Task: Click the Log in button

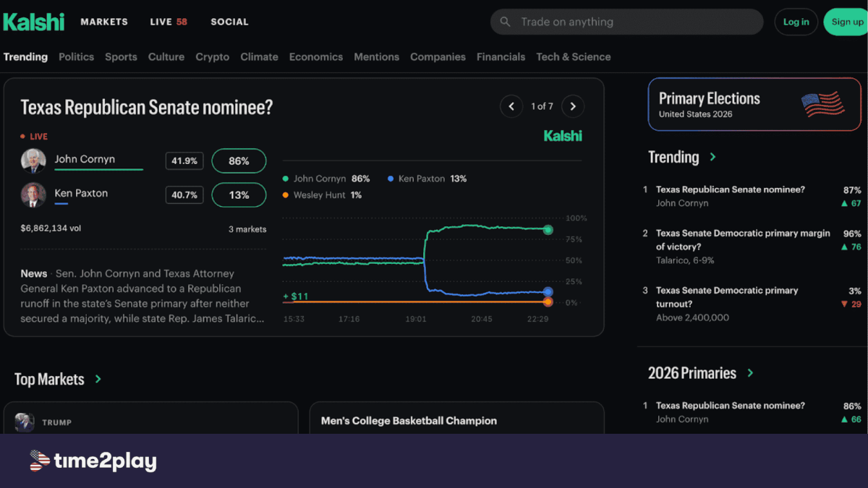Action: (796, 22)
